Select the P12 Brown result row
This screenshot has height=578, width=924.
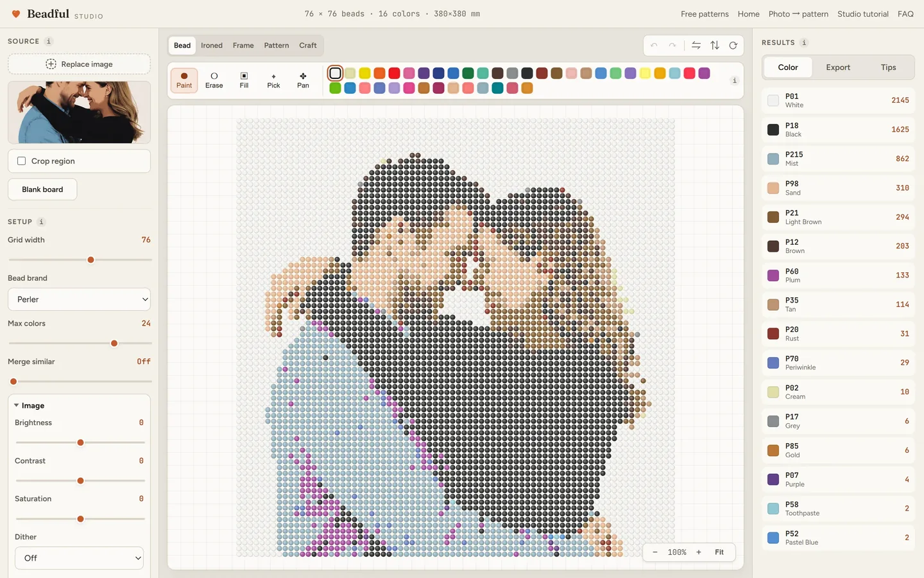(x=838, y=247)
